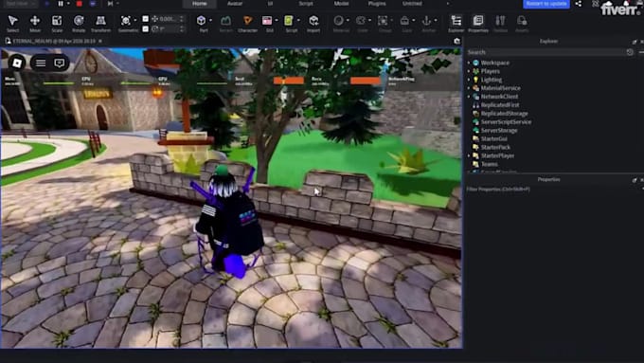
Task: Open the Anchor dropdown arrow
Action: (436, 20)
